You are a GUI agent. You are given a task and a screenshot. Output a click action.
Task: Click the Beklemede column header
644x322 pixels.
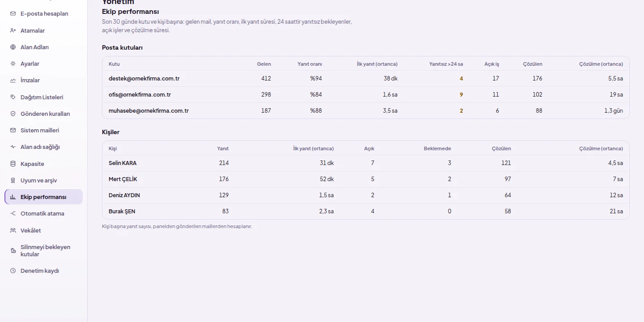point(437,148)
